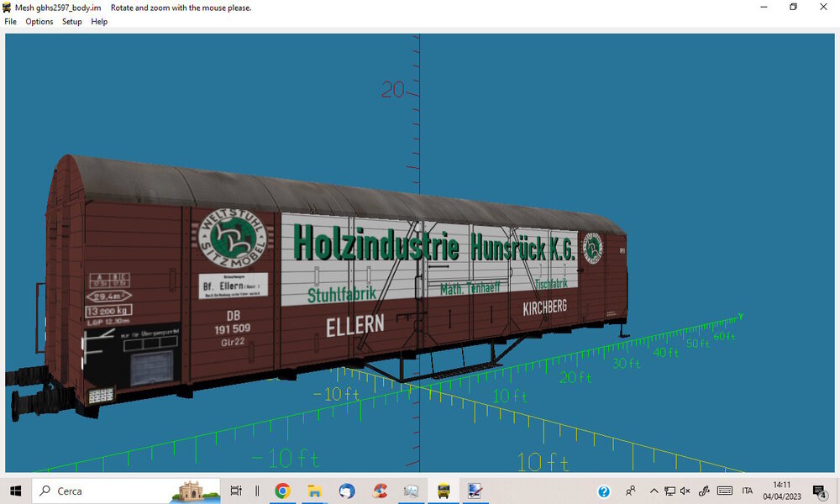Open the People icon in system tray
Screen dimensions: 840x504
point(631,491)
